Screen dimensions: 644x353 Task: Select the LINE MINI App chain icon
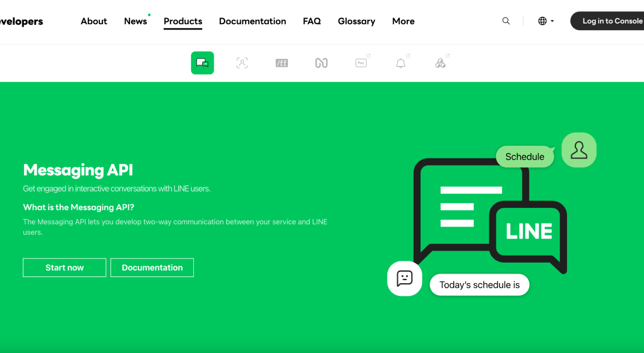point(321,63)
